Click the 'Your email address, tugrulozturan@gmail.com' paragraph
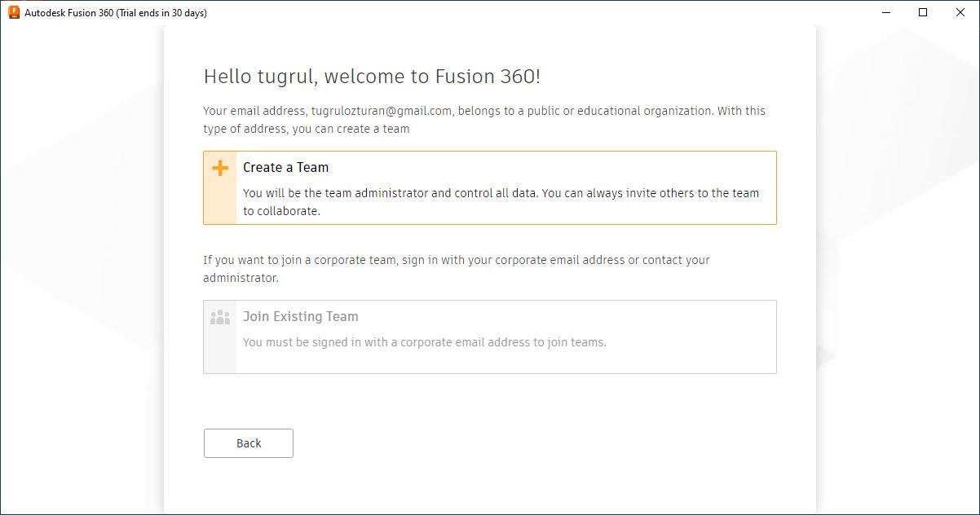This screenshot has height=515, width=980. (x=484, y=120)
